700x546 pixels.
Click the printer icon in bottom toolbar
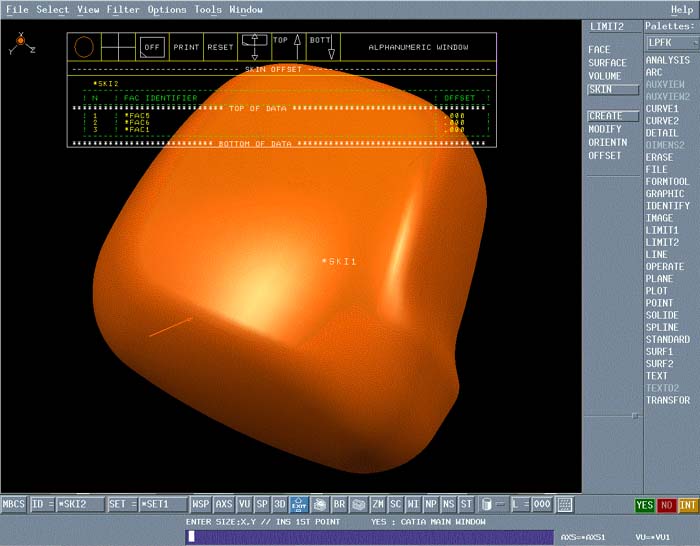tap(320, 505)
